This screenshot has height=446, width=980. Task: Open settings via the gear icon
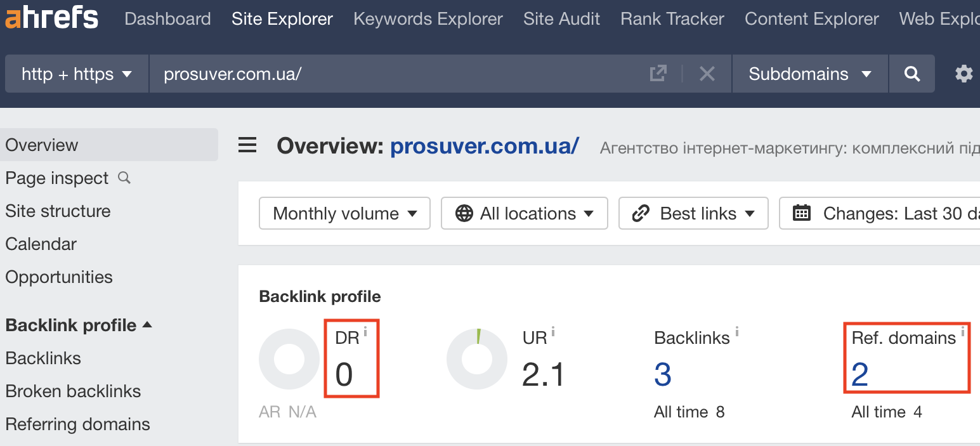pyautogui.click(x=964, y=74)
